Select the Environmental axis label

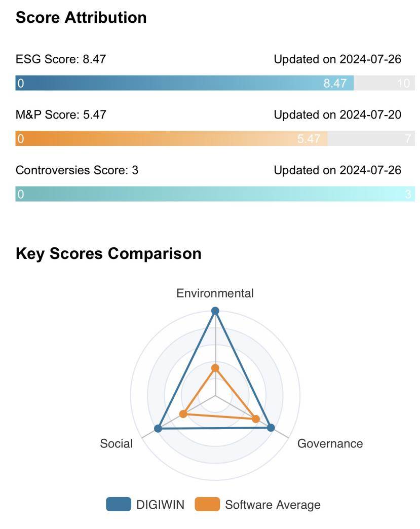[215, 293]
